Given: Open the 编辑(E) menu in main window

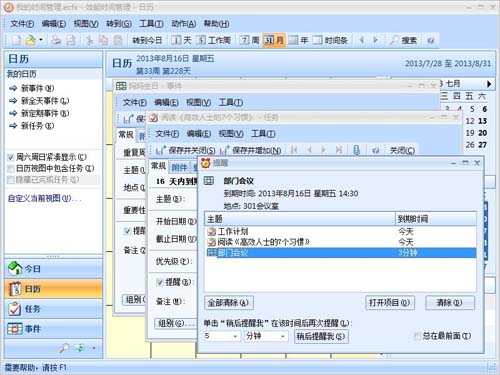Looking at the screenshot, I should pyautogui.click(x=54, y=24).
